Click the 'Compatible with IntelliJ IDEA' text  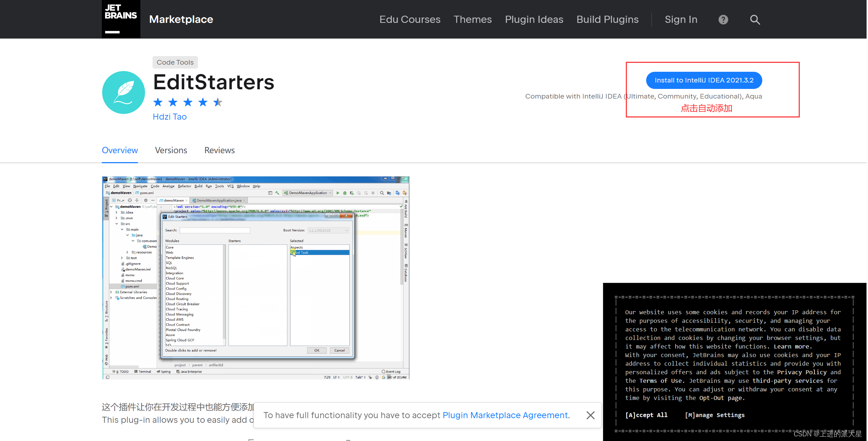pos(644,96)
